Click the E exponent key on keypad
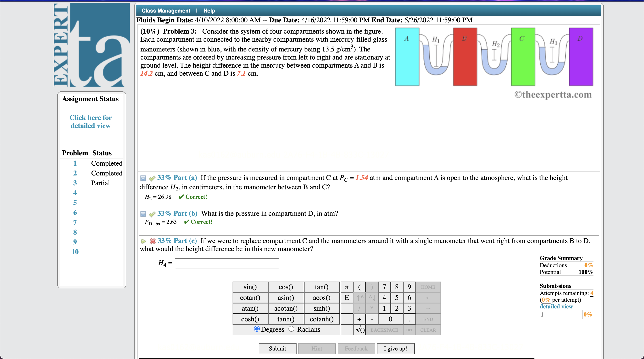The height and width of the screenshot is (359, 644). pos(347,298)
